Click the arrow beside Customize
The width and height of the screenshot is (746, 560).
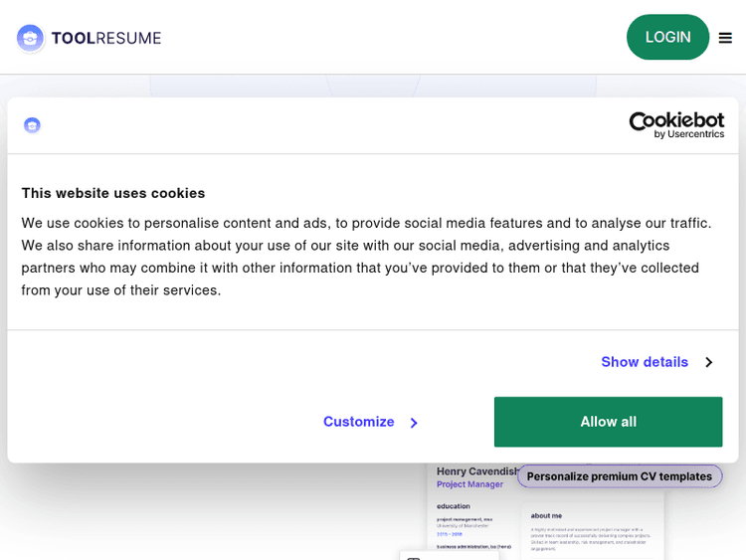pos(414,423)
